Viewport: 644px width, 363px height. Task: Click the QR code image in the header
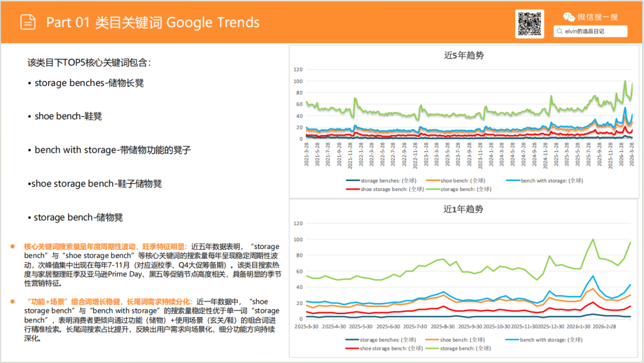coord(530,24)
